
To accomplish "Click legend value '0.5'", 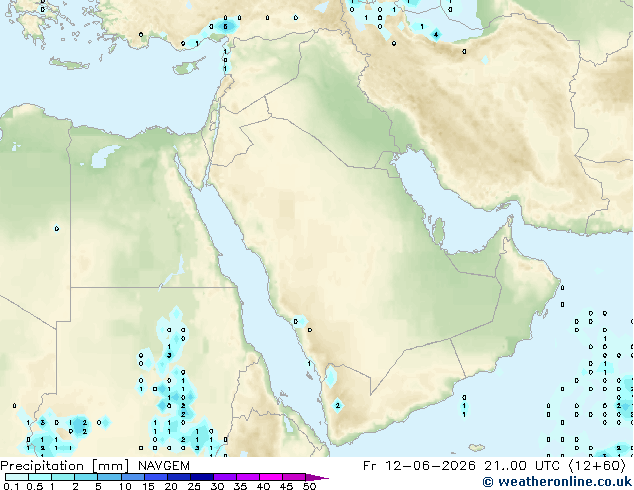I will click(x=35, y=486).
